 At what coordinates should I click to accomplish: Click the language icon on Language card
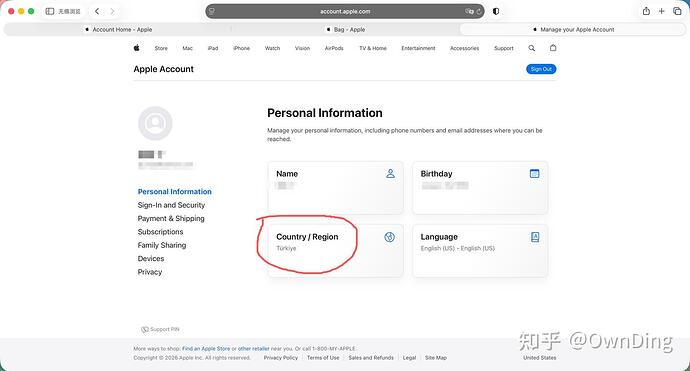[535, 237]
